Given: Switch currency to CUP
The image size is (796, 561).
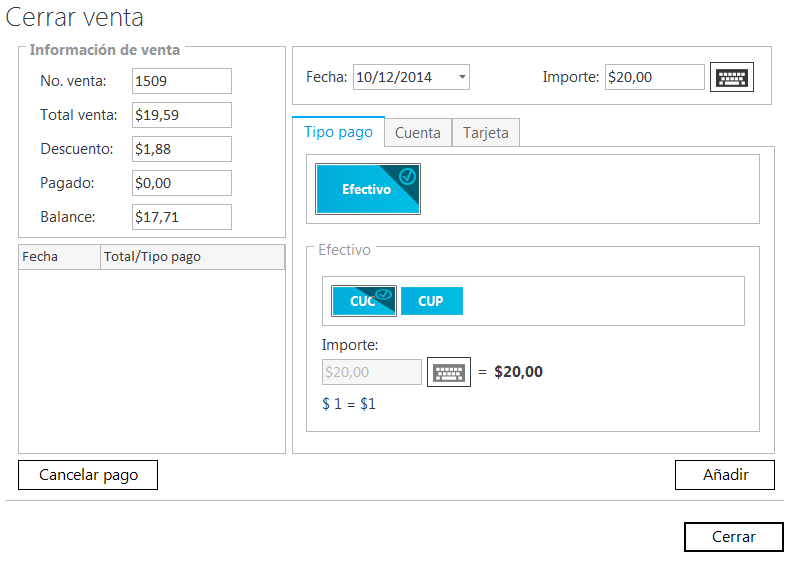Looking at the screenshot, I should [x=431, y=301].
